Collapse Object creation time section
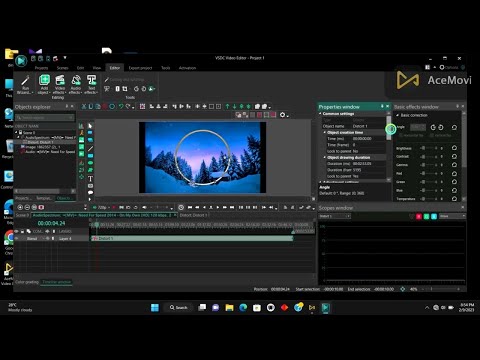480x360 pixels. coord(325,132)
